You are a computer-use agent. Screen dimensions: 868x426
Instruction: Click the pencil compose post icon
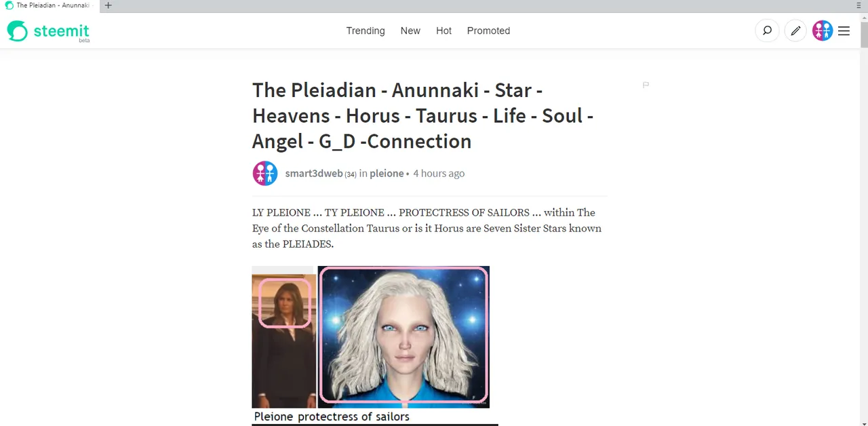tap(795, 31)
